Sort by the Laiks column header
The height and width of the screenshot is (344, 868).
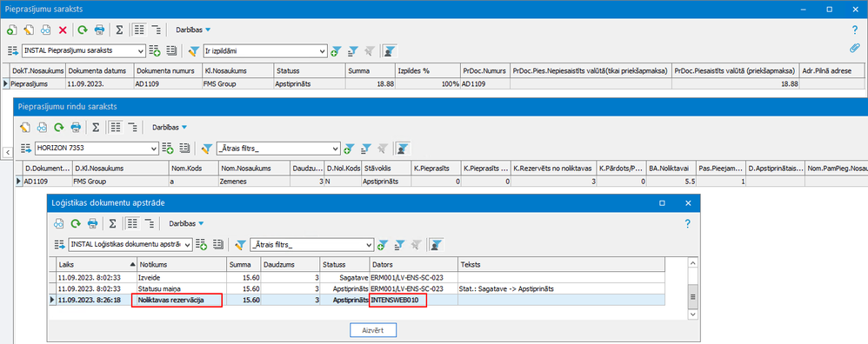[97, 264]
